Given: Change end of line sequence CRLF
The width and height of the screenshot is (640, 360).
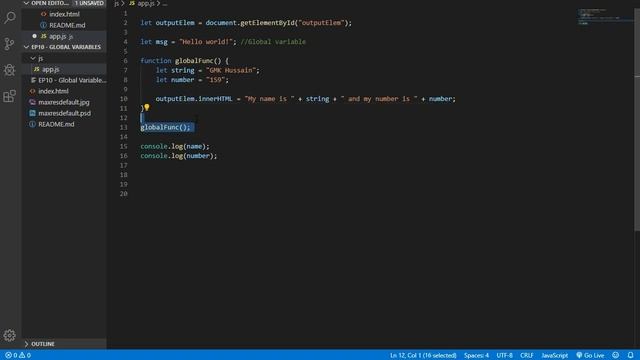Looking at the screenshot, I should tap(527, 355).
